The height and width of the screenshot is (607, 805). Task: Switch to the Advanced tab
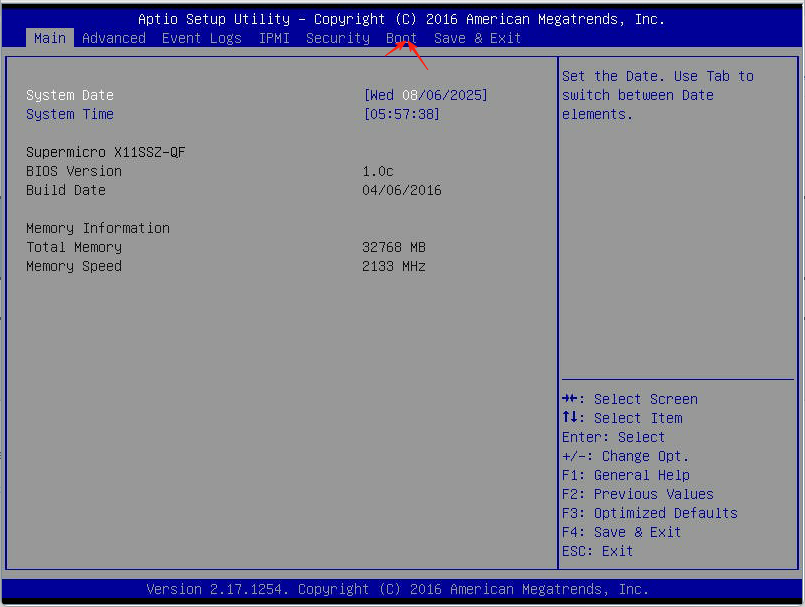113,38
